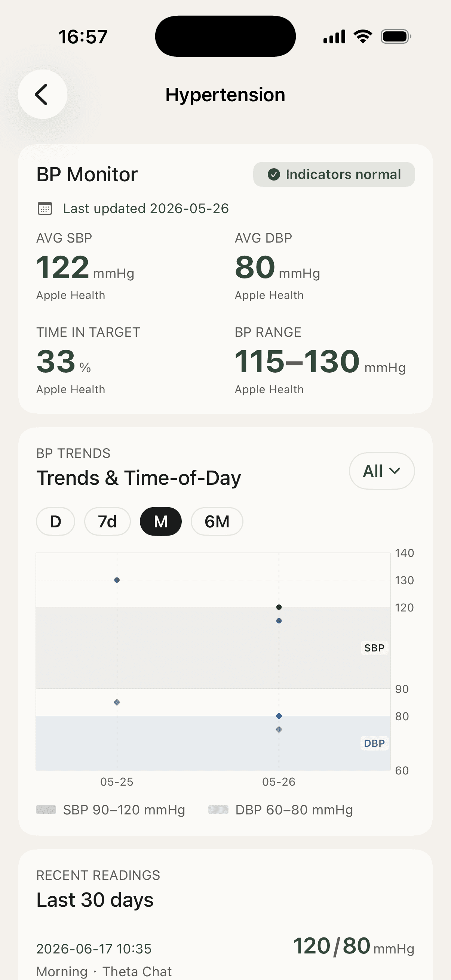Tap the DBP label on the chart
Screen dimensions: 451x980
pos(374,743)
